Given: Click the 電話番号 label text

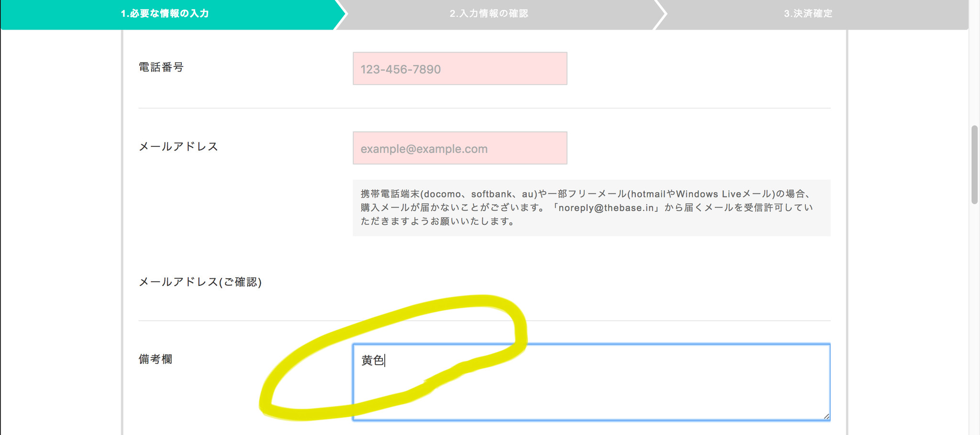Looking at the screenshot, I should pyautogui.click(x=161, y=67).
